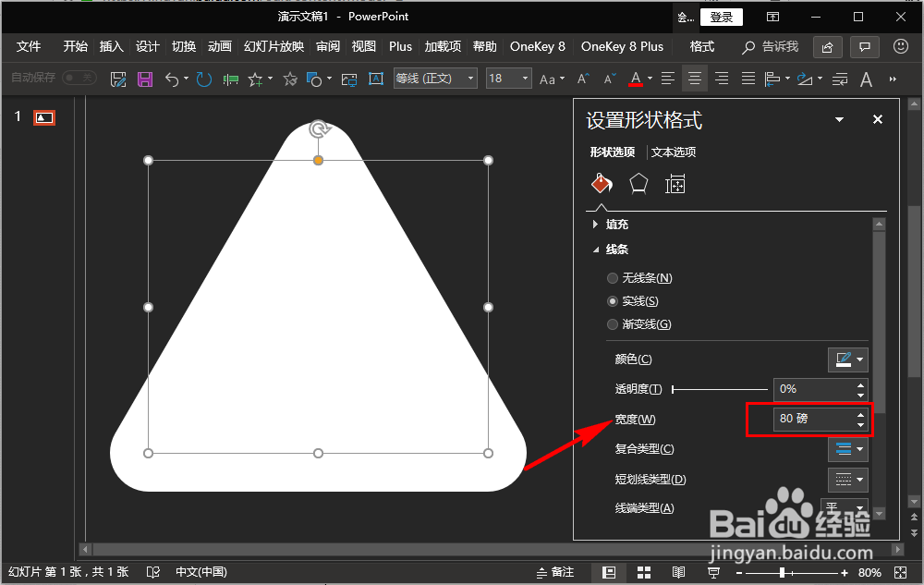Viewport: 924px width, 585px height.
Task: Toggle the 备注 notes pane
Action: click(x=555, y=573)
